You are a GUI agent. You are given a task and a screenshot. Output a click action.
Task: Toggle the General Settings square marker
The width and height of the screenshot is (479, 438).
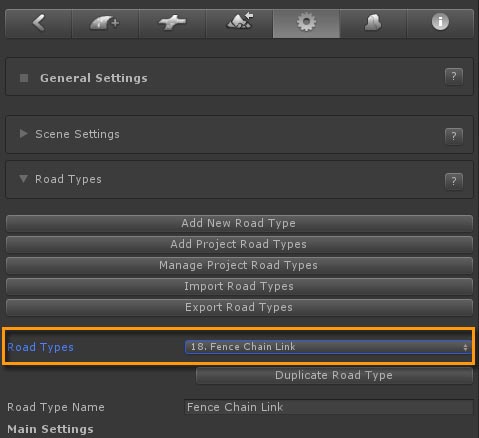[x=24, y=78]
